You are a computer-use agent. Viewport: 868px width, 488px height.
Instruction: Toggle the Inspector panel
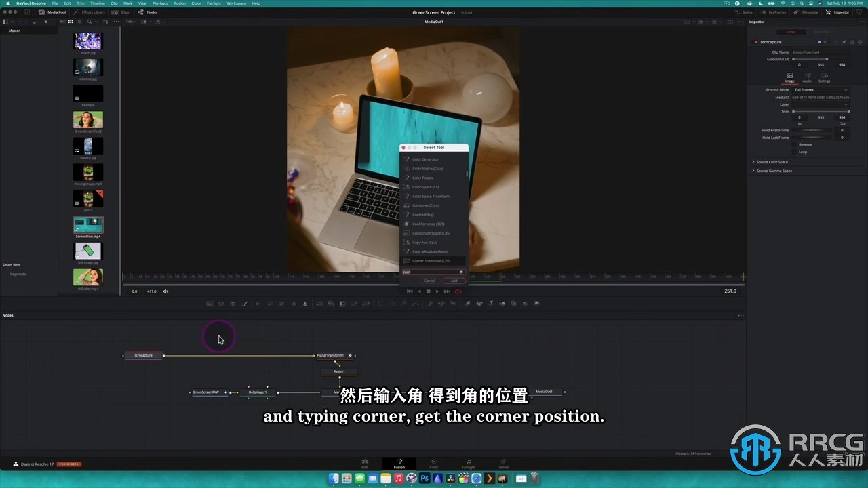click(x=837, y=12)
